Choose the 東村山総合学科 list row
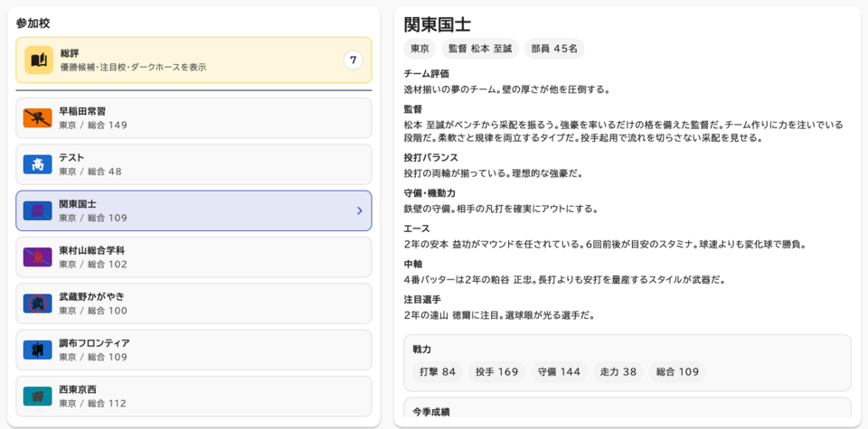The height and width of the screenshot is (429, 868). point(193,257)
